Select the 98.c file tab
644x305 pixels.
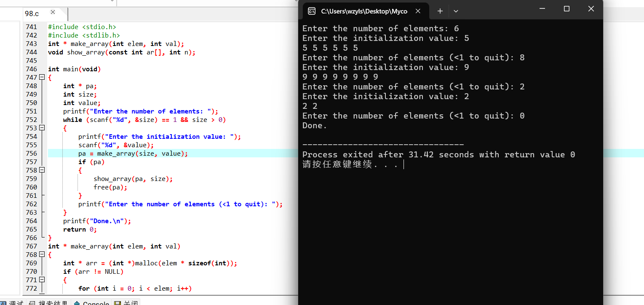tap(32, 13)
